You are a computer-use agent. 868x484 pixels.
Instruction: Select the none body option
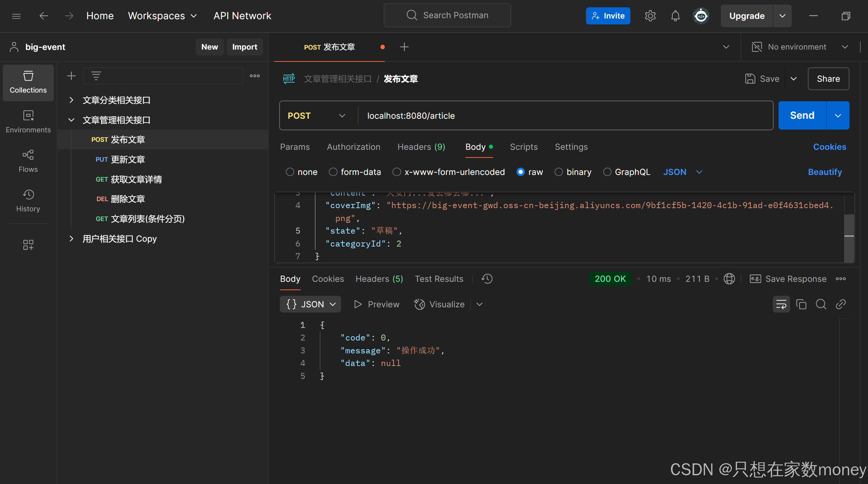290,172
